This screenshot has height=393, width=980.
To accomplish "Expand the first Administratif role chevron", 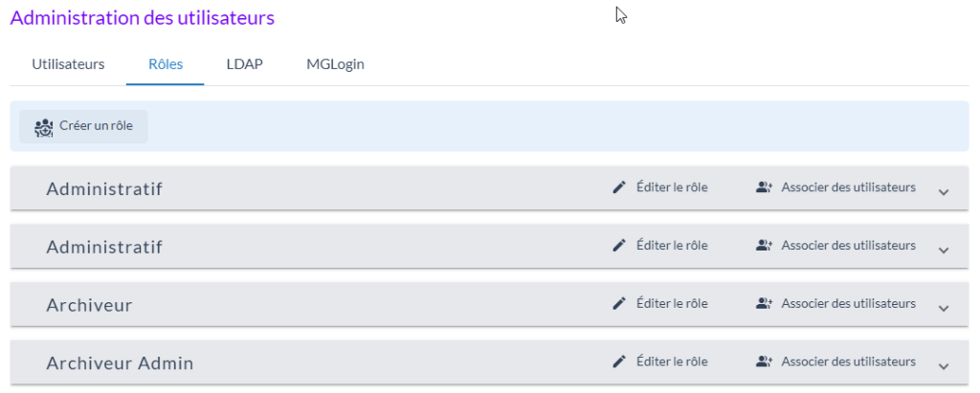I will [x=944, y=191].
